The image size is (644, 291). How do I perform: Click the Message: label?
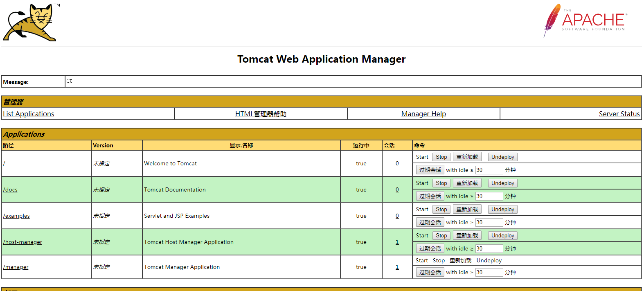tap(16, 82)
